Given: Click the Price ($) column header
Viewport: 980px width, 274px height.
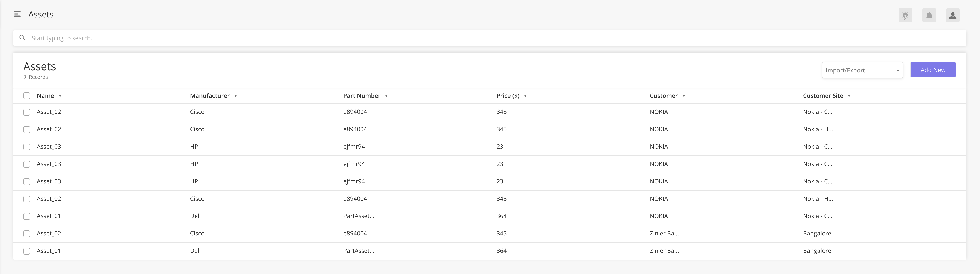Looking at the screenshot, I should click(508, 96).
